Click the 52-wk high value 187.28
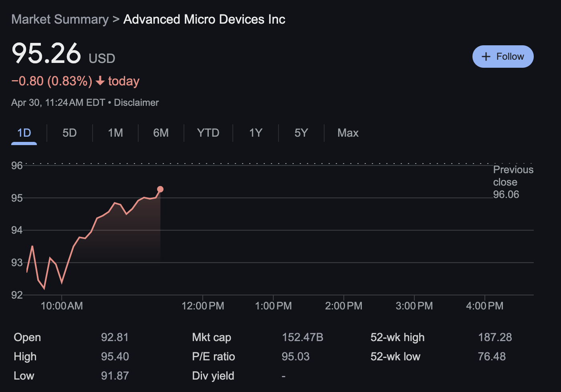The image size is (561, 392). click(x=495, y=337)
